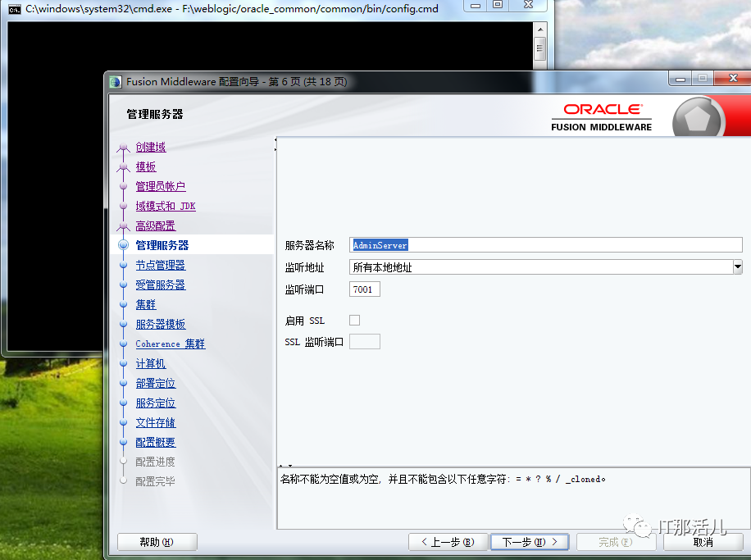Minimize the cmd.exe window
The width and height of the screenshot is (751, 560).
click(476, 5)
